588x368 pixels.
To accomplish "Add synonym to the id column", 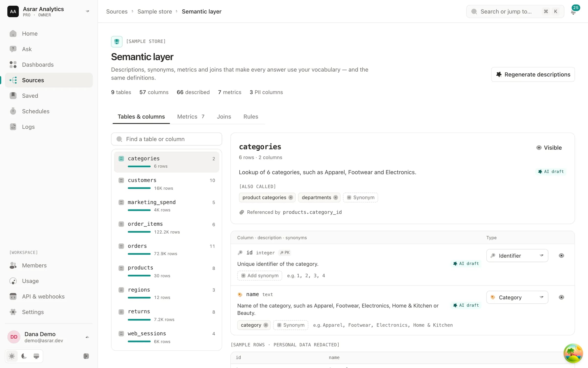I will [260, 276].
